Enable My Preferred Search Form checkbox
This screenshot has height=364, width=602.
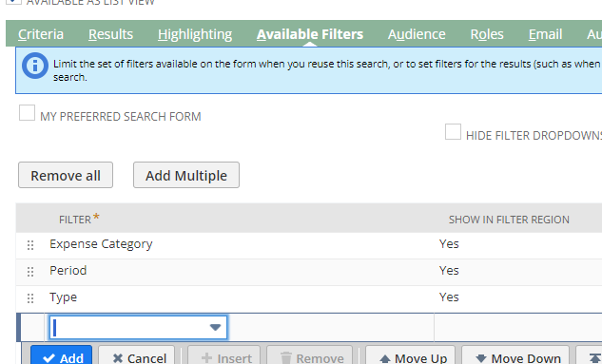tap(28, 113)
